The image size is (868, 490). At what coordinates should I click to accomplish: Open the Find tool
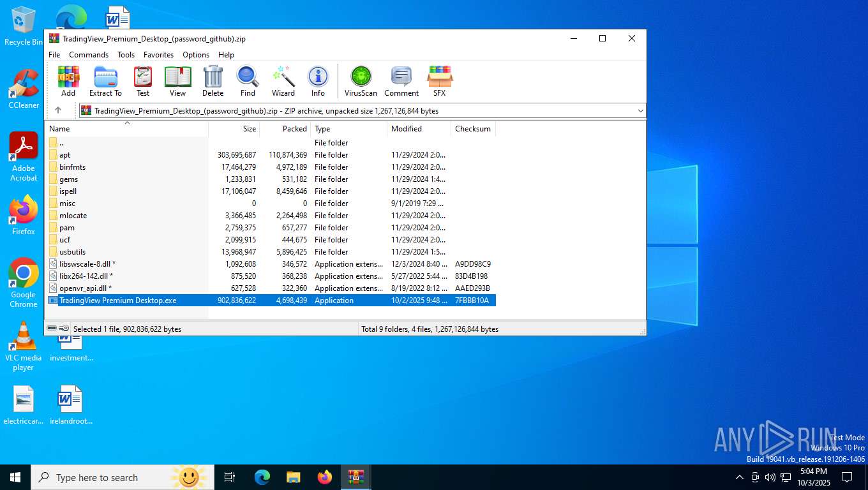(x=248, y=81)
